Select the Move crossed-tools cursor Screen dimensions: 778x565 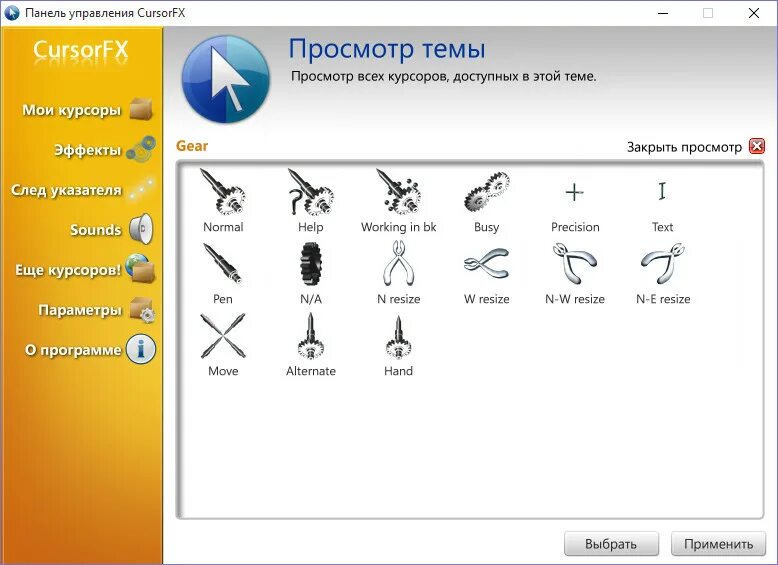(223, 336)
